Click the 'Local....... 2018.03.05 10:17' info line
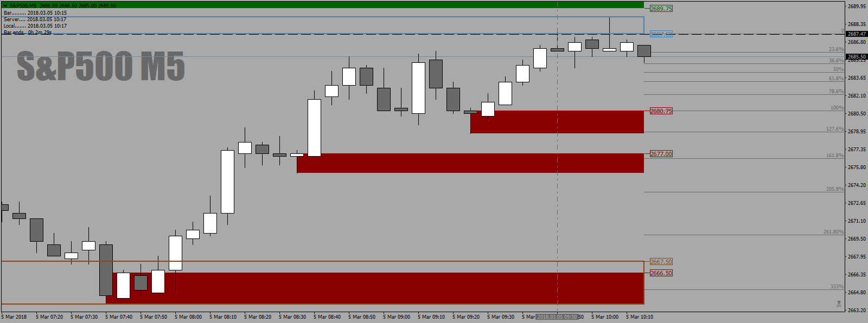Screen dimensions: 868x323 click(35, 25)
